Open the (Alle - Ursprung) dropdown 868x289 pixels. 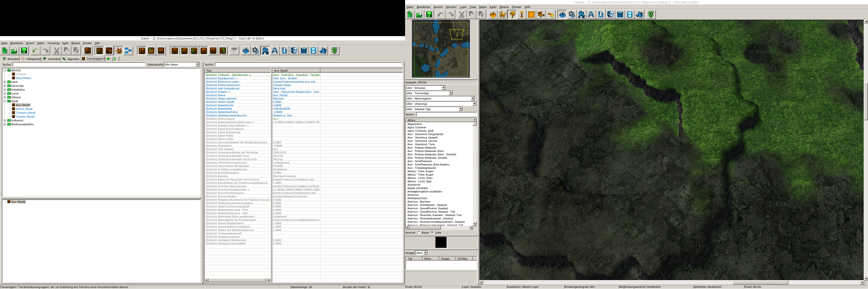[x=441, y=104]
